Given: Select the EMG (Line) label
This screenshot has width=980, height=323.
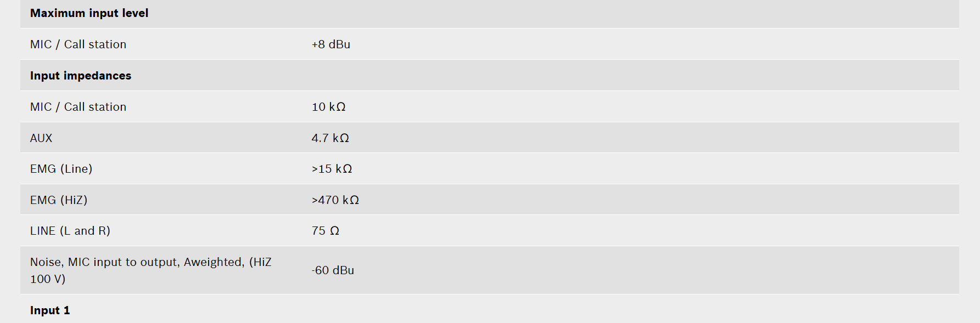Looking at the screenshot, I should 61,169.
